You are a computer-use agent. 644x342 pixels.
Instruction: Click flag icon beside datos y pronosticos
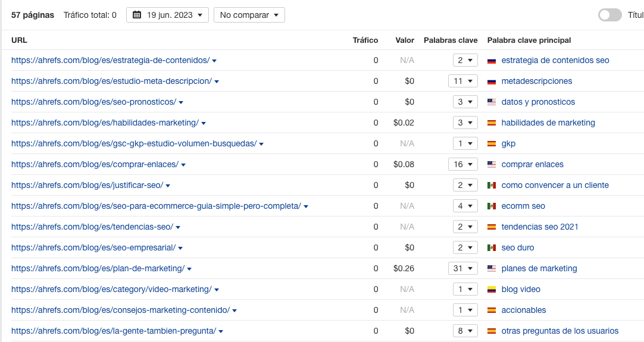click(492, 102)
